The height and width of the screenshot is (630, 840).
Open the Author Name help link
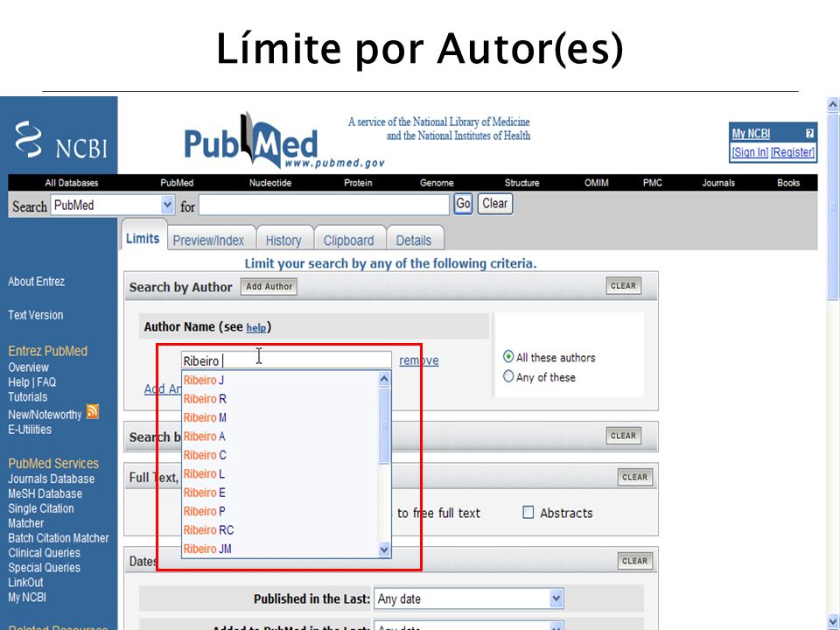(256, 327)
